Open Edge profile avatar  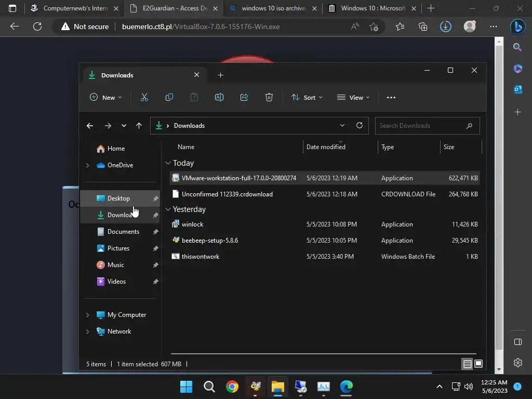[470, 26]
